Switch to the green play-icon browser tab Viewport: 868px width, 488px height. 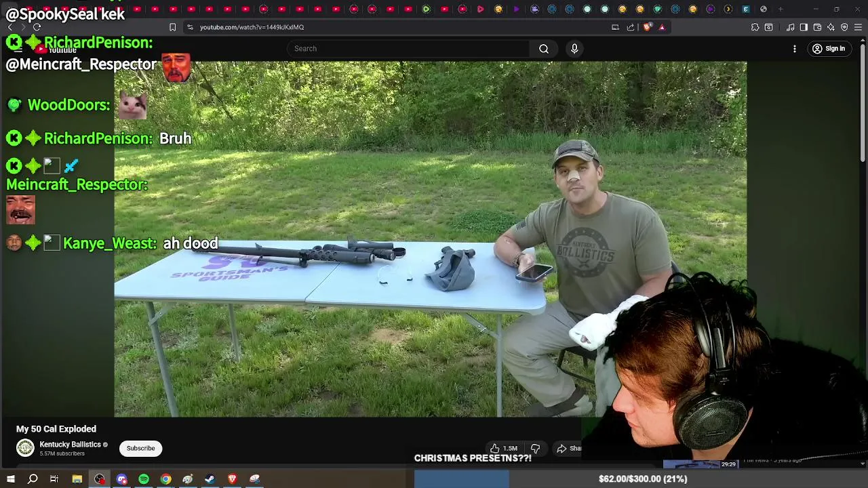click(426, 9)
